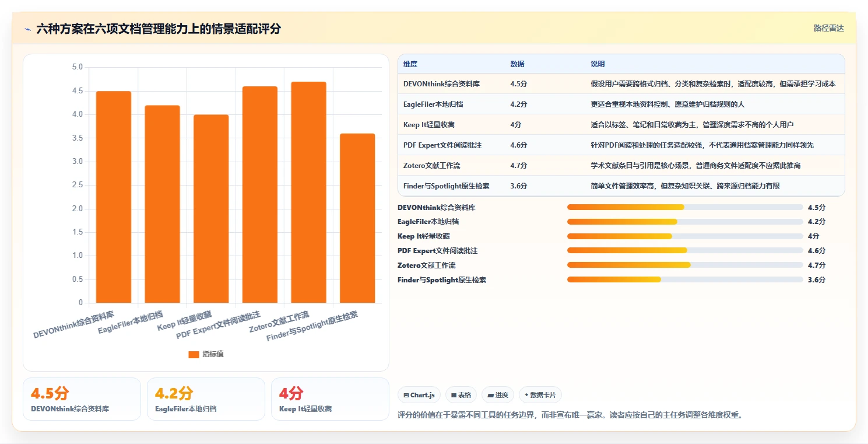Click the 4.6分 value beside the PDF Expert progress bar
This screenshot has height=444, width=868.
pos(817,251)
